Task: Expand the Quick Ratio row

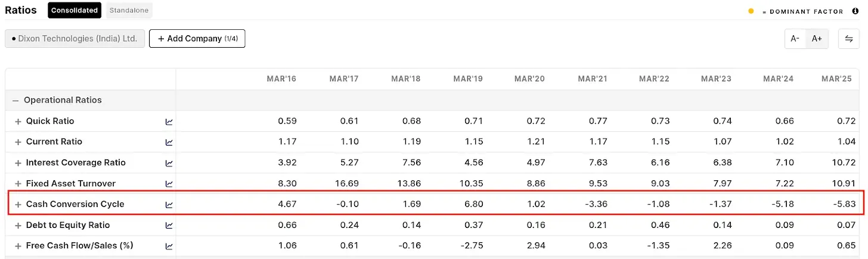Action: click(x=18, y=121)
